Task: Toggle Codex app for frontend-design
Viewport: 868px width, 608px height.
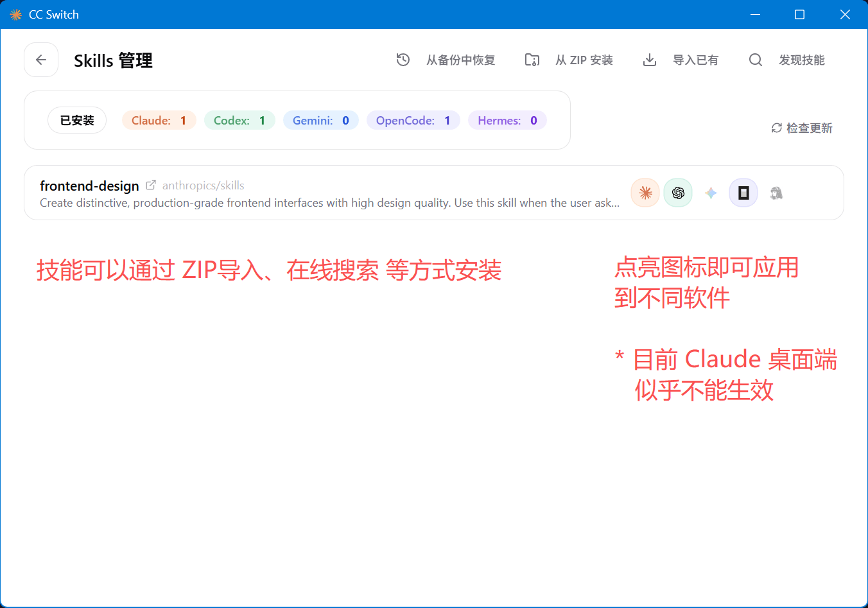Action: 678,193
